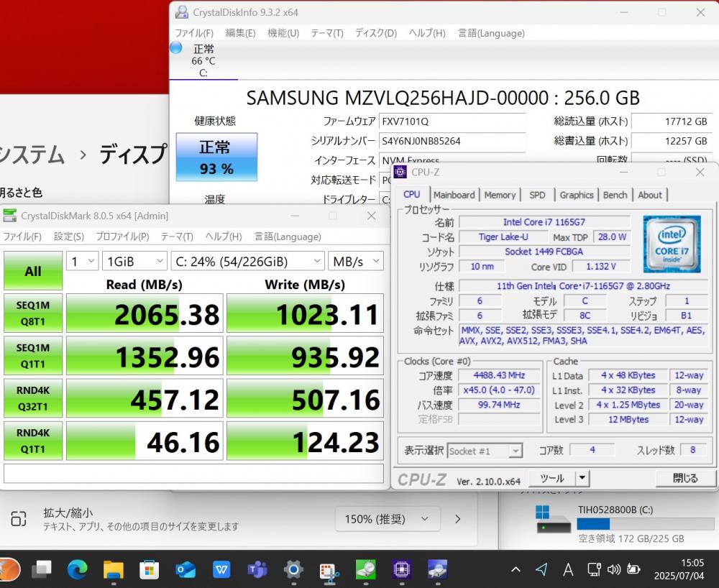Click the battery tray icon

coord(633,569)
